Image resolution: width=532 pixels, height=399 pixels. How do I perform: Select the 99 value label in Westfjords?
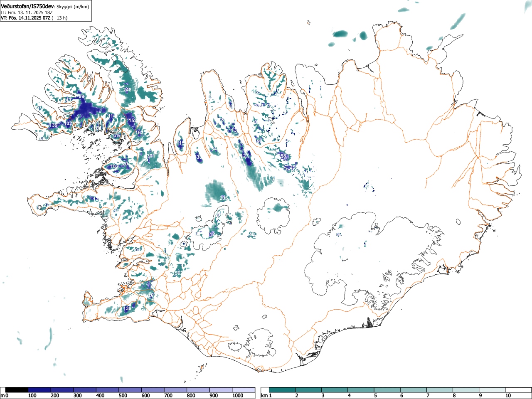81,96
